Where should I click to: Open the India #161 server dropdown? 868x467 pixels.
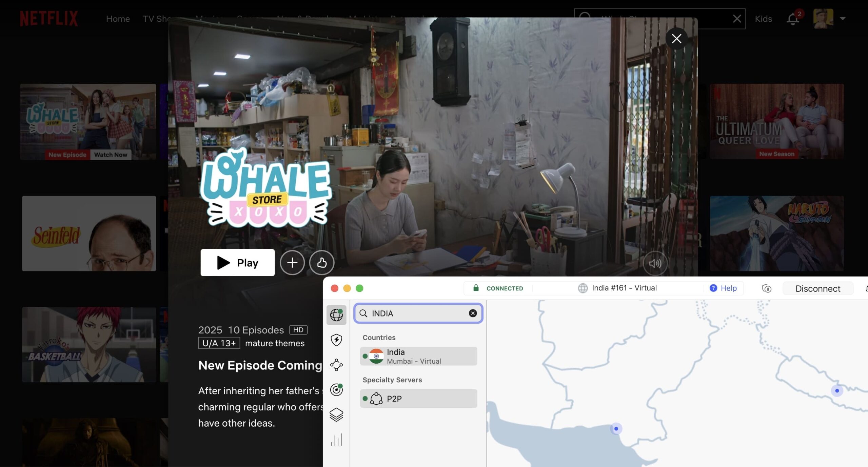[623, 288]
